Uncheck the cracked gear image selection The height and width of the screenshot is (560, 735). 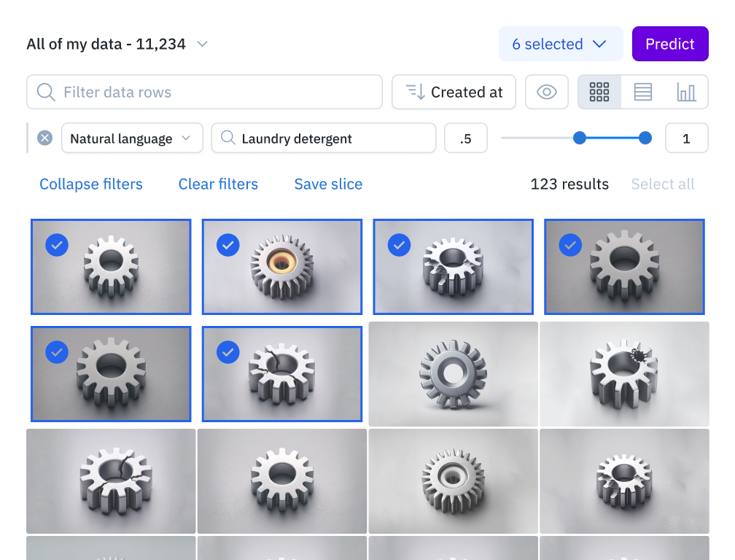click(227, 352)
